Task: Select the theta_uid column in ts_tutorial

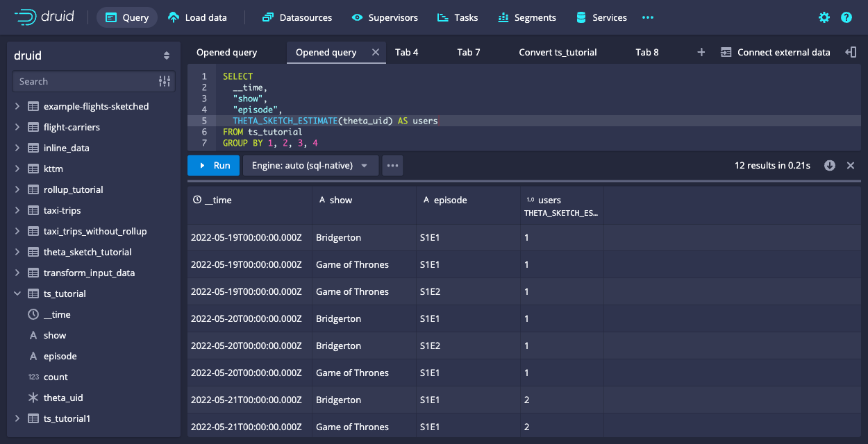Action: click(x=63, y=398)
